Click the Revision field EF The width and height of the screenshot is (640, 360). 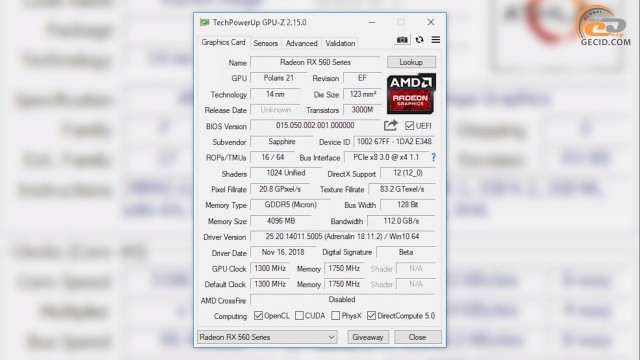click(x=362, y=78)
